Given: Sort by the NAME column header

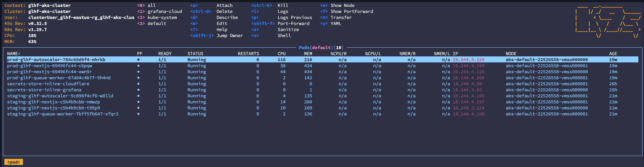Looking at the screenshot, I should pyautogui.click(x=13, y=54).
